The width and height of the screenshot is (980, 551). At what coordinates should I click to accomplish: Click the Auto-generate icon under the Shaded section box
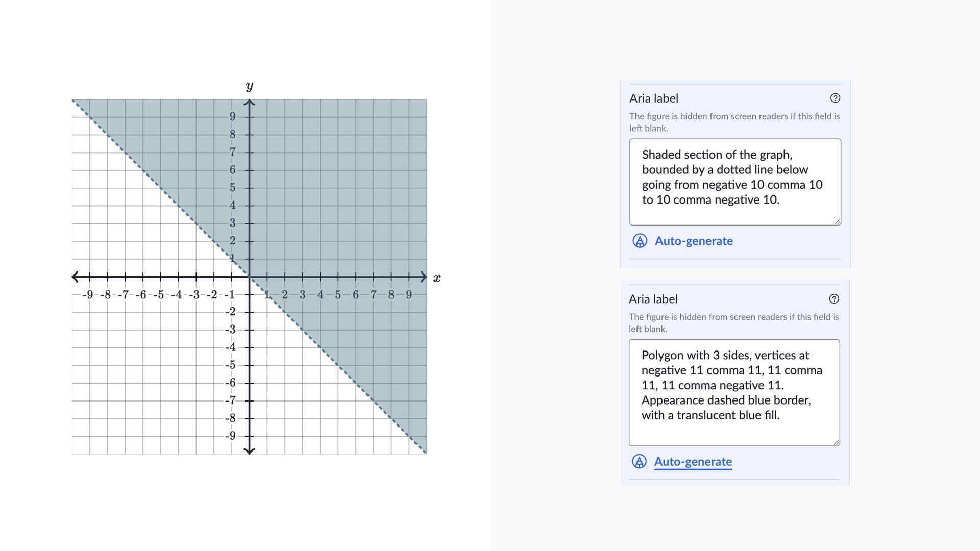[x=640, y=241]
